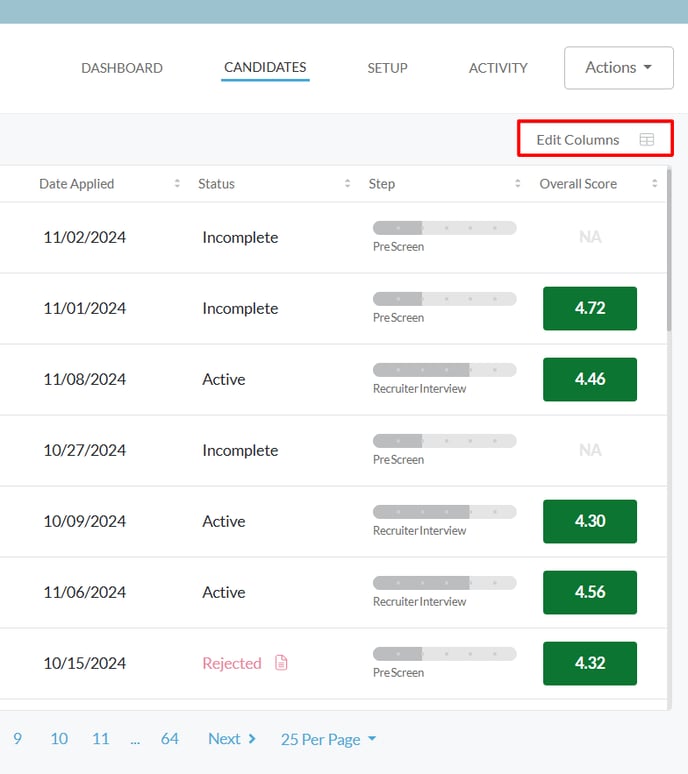
Task: Click the date 10/09/2024
Action: click(x=84, y=521)
